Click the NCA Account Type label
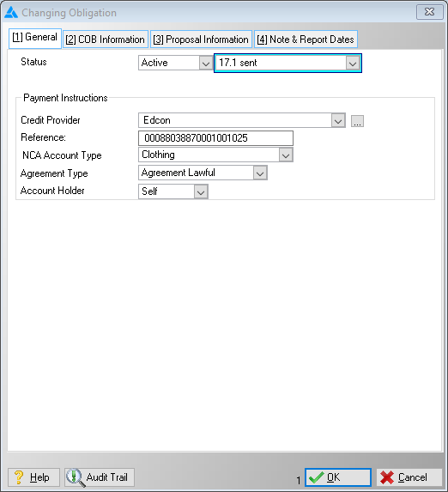The image size is (448, 492). pos(62,155)
